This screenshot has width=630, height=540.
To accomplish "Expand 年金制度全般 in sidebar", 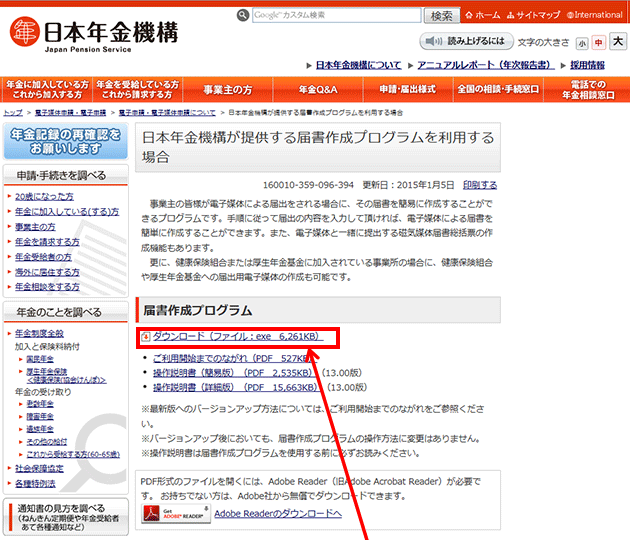I will pos(40,332).
